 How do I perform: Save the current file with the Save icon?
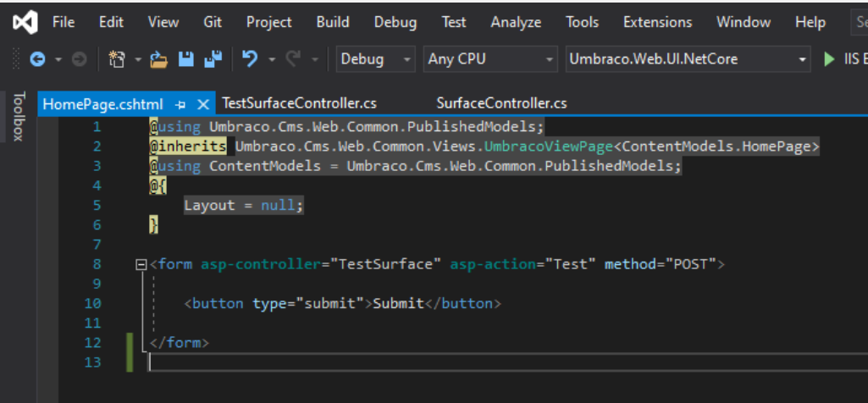coord(186,59)
